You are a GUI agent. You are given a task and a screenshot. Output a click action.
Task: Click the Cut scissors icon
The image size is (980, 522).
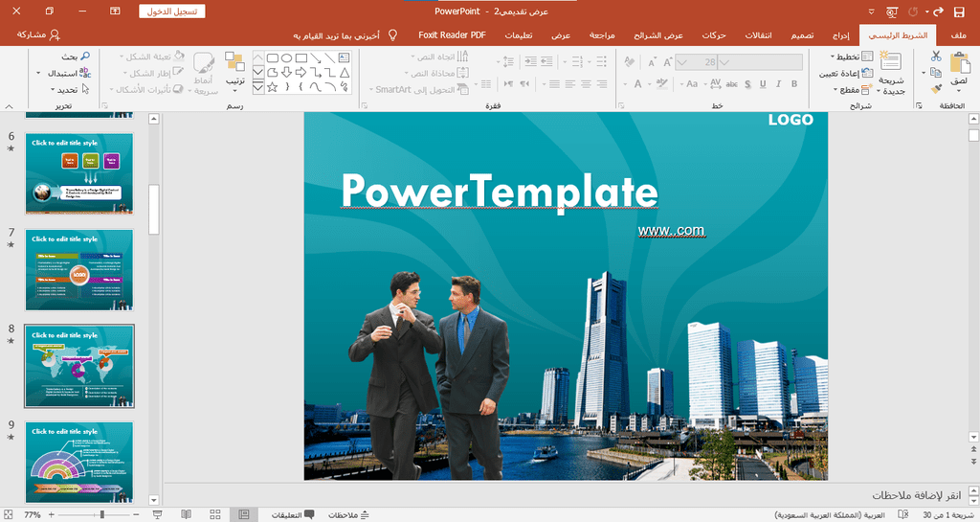(936, 57)
